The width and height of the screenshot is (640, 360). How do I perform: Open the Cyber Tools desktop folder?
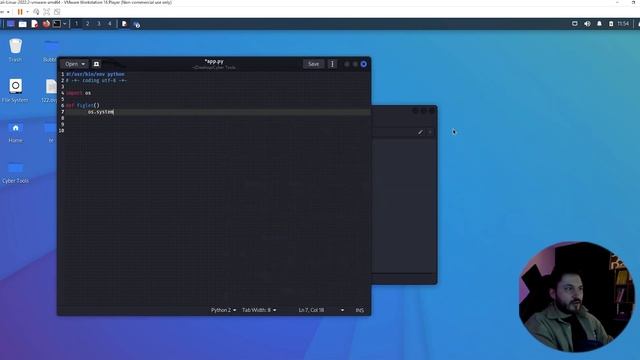(x=15, y=172)
